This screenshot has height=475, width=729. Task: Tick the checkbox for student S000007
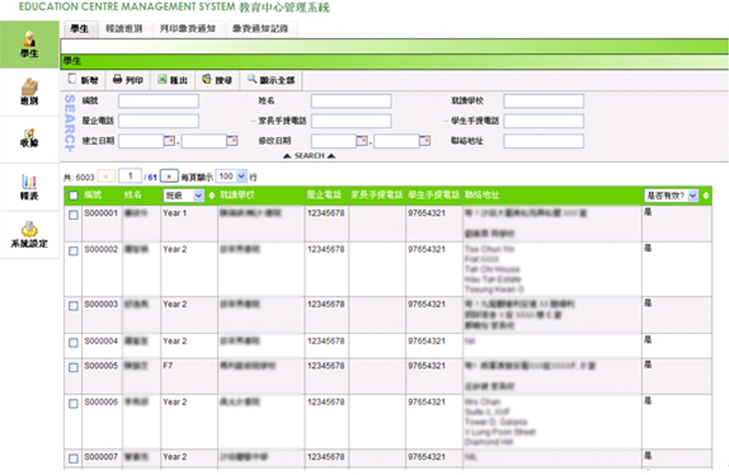[73, 459]
